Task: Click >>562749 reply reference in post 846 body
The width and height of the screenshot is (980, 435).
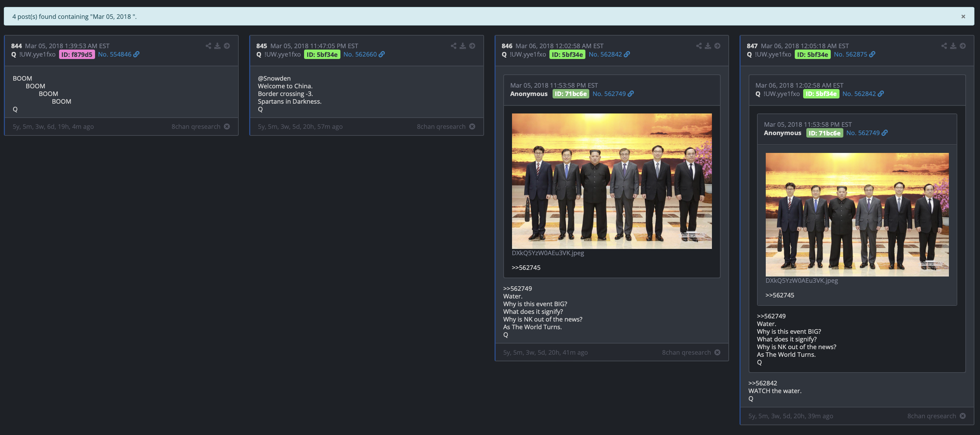Action: (517, 288)
